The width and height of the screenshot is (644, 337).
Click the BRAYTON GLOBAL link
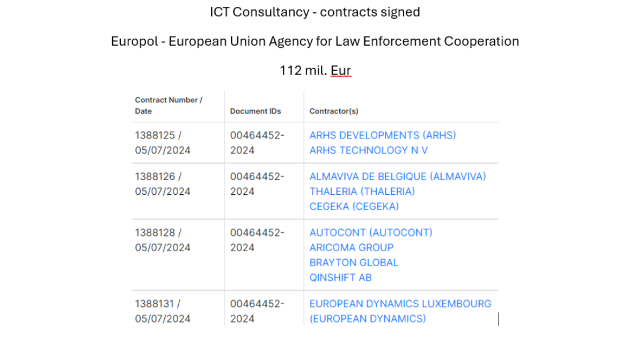(354, 262)
